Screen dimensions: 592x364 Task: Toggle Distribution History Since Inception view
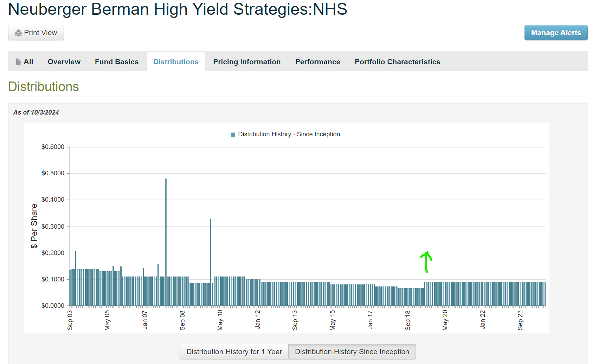pos(352,352)
